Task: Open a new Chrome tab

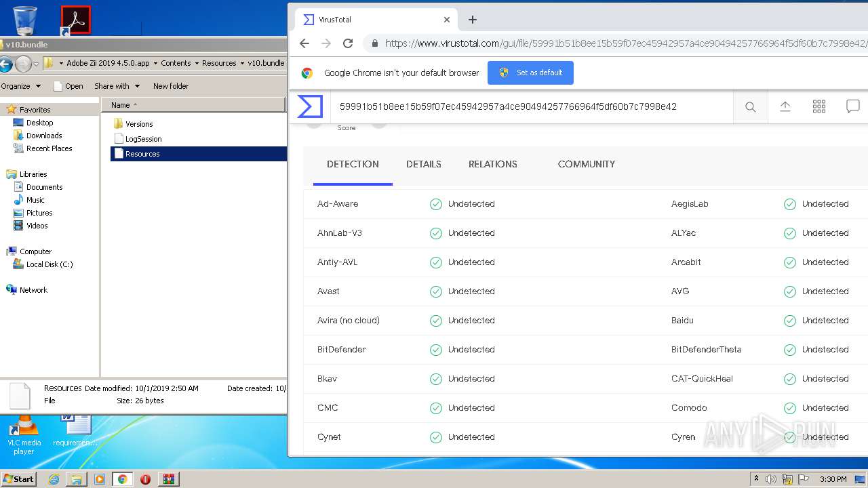Action: coord(473,20)
